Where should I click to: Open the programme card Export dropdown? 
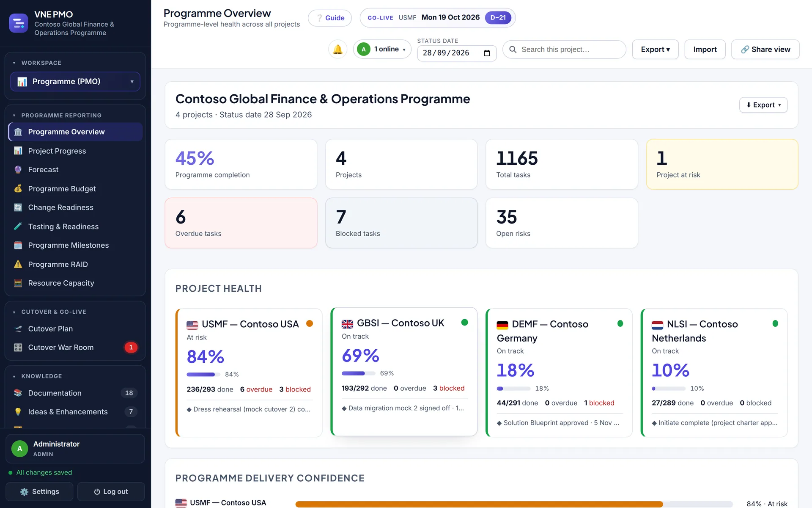pos(763,105)
